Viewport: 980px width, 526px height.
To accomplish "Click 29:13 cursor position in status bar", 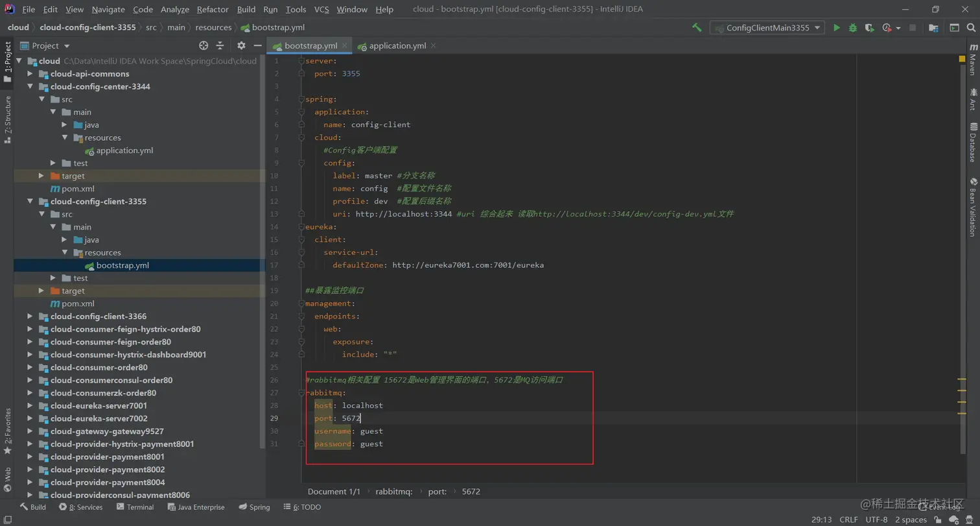I will [821, 520].
